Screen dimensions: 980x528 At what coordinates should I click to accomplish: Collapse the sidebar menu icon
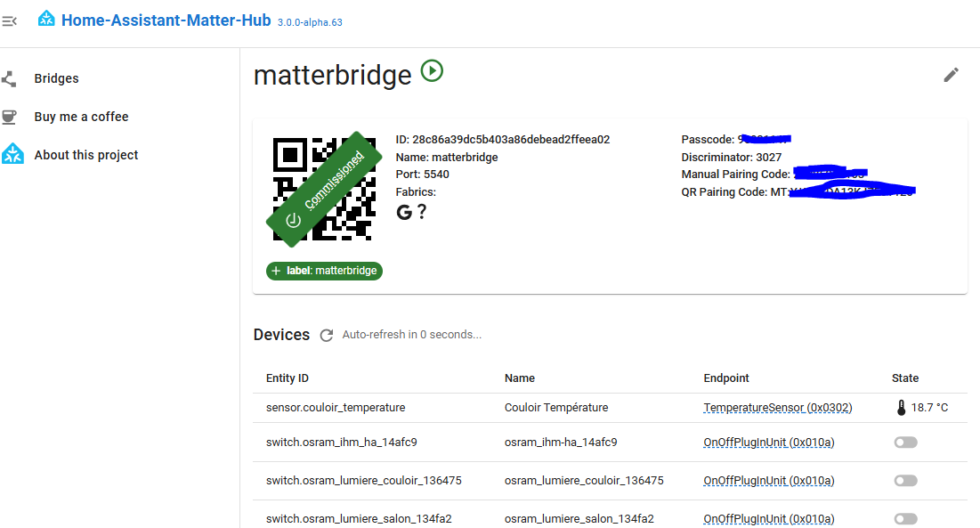coord(10,21)
